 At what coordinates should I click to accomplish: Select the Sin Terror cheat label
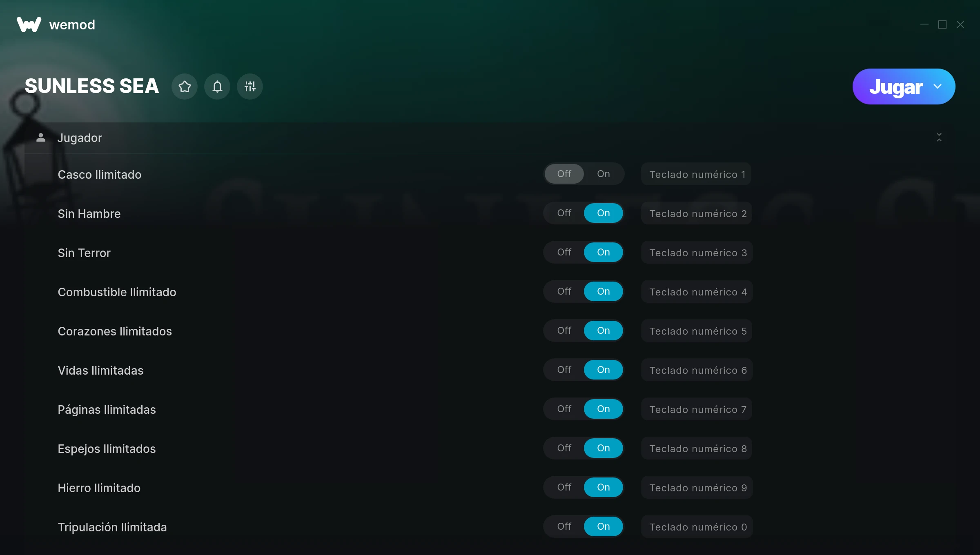point(84,253)
